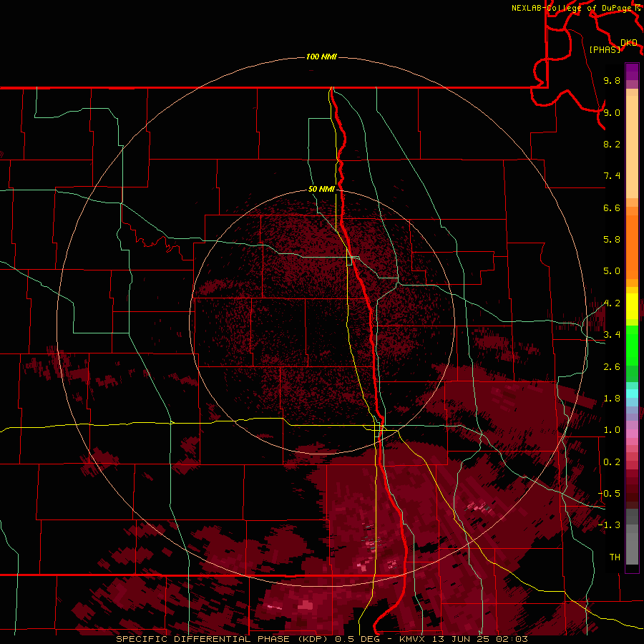Pick the pink segment of the color bar
The width and height of the screenshot is (644, 644).
(632, 433)
